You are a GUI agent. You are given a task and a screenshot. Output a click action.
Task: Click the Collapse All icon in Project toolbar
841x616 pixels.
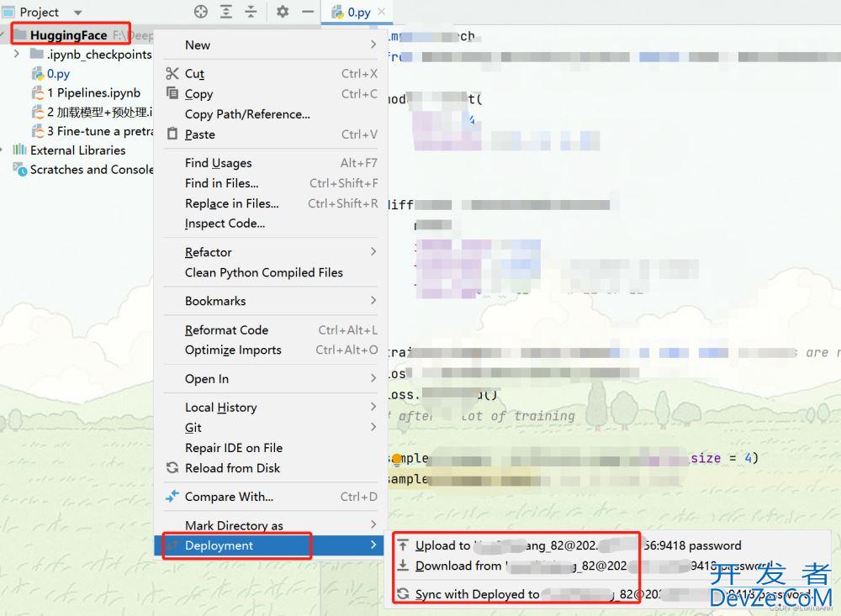[x=251, y=12]
